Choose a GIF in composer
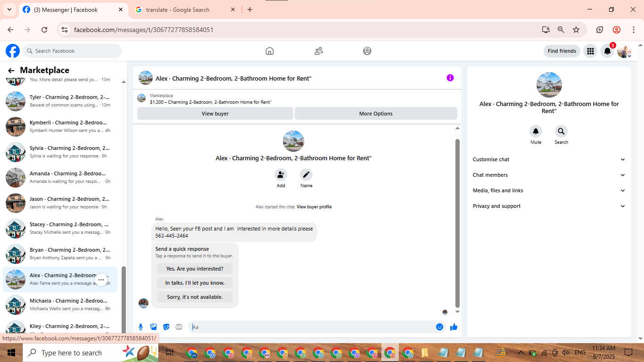This screenshot has height=362, width=644. [x=179, y=327]
